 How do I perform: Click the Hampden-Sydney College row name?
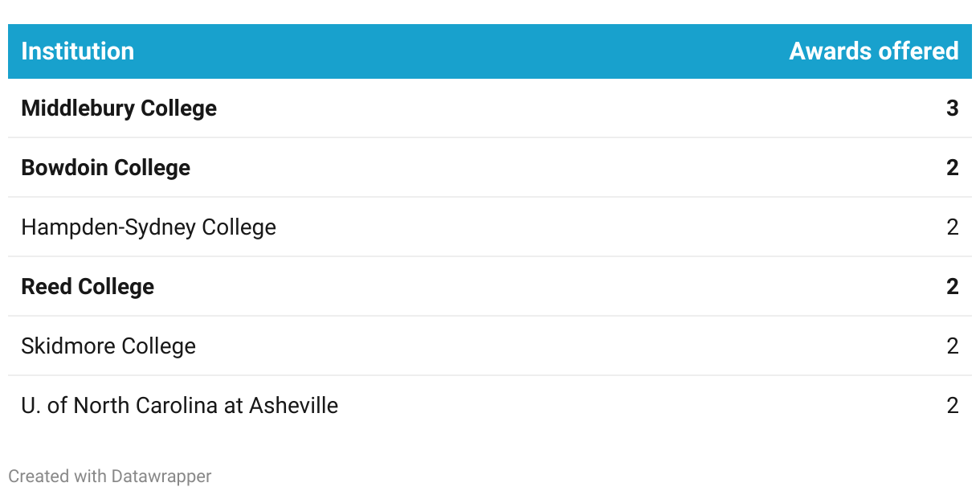(x=149, y=227)
